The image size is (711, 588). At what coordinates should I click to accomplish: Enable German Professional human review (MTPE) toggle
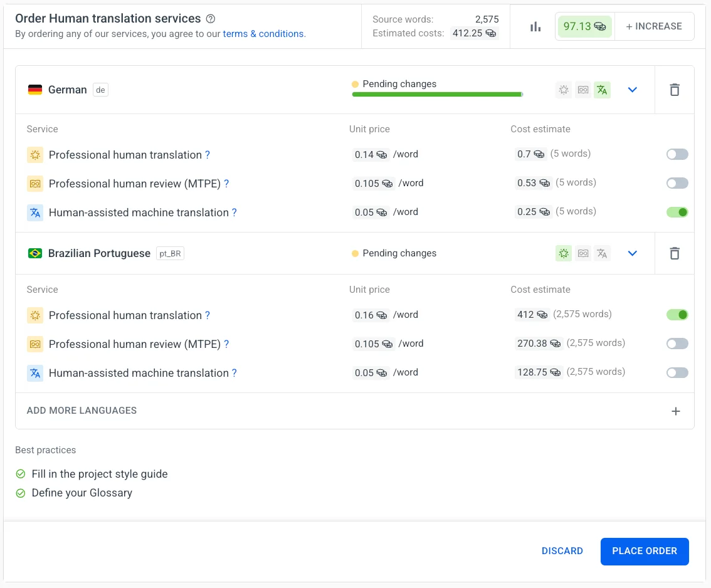(x=677, y=183)
